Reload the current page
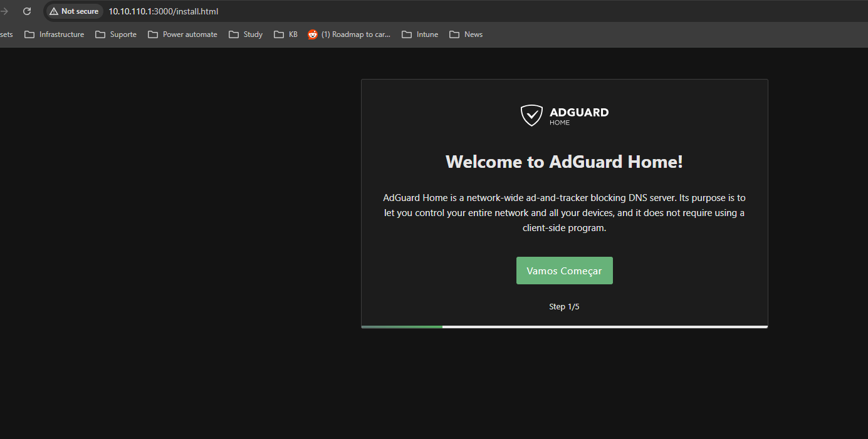 [x=26, y=11]
